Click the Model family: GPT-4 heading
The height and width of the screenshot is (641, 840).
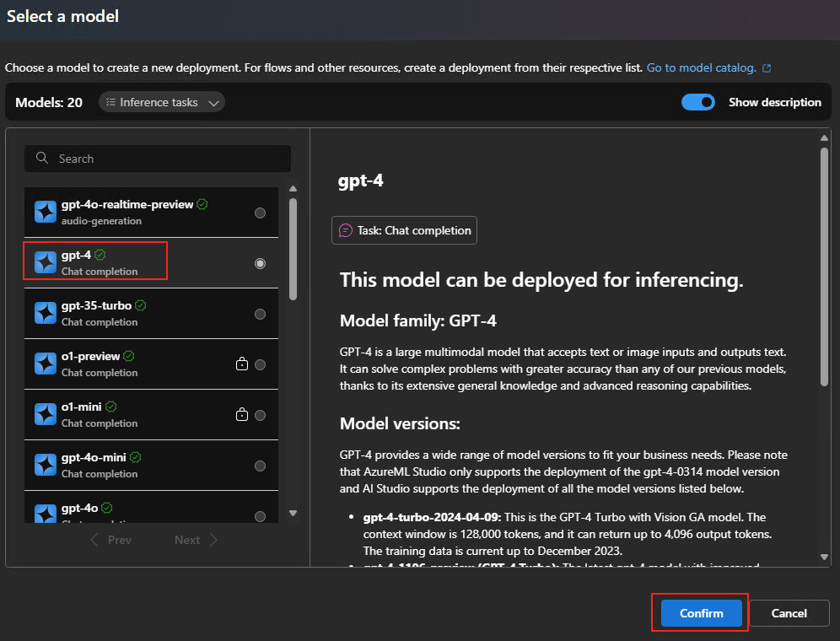417,320
